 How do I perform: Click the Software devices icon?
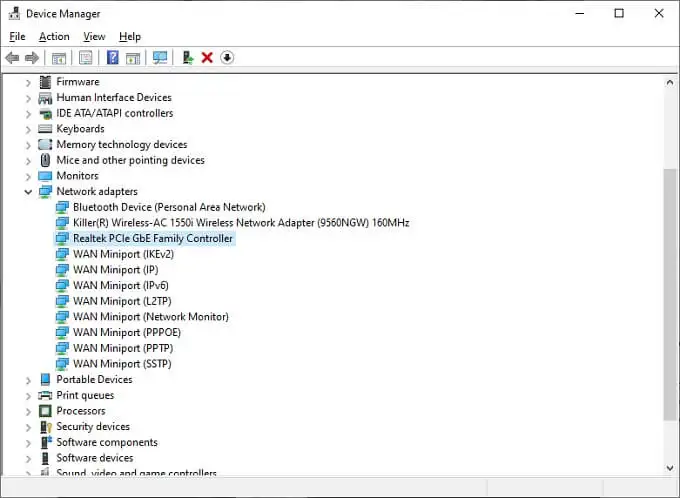(45, 458)
